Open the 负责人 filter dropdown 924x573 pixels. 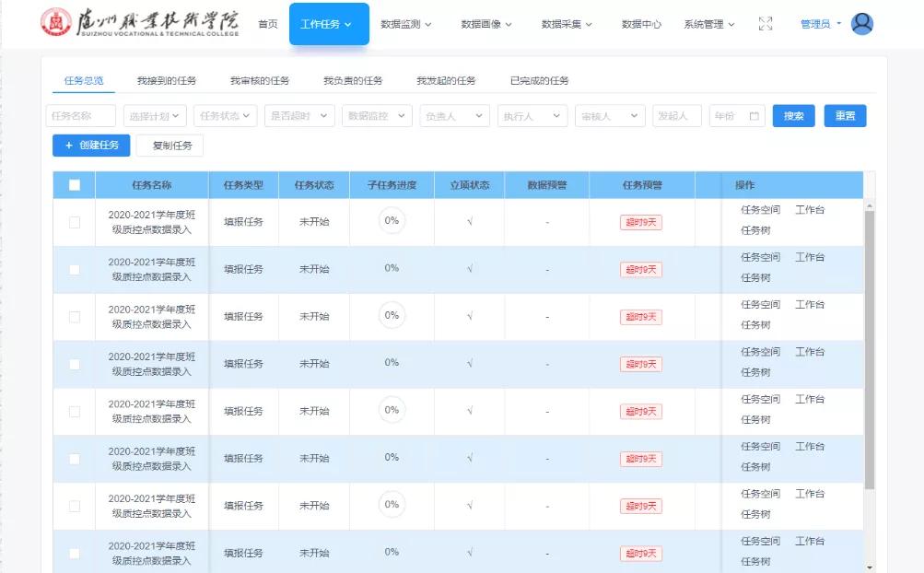452,116
